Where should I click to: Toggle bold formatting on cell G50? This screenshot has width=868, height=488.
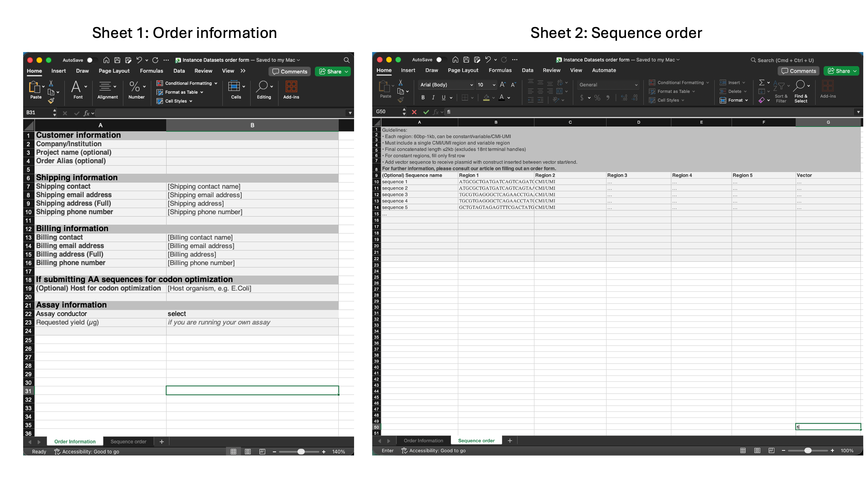coord(423,97)
